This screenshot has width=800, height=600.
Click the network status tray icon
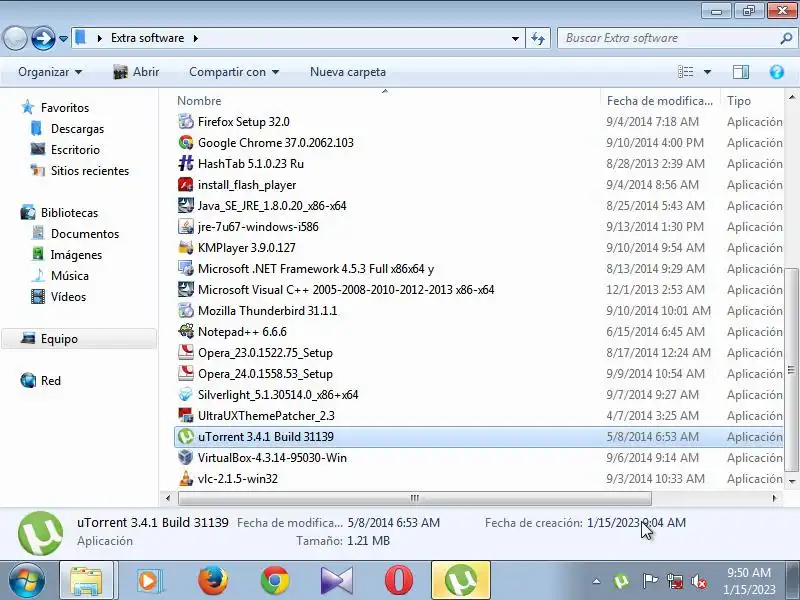[675, 581]
